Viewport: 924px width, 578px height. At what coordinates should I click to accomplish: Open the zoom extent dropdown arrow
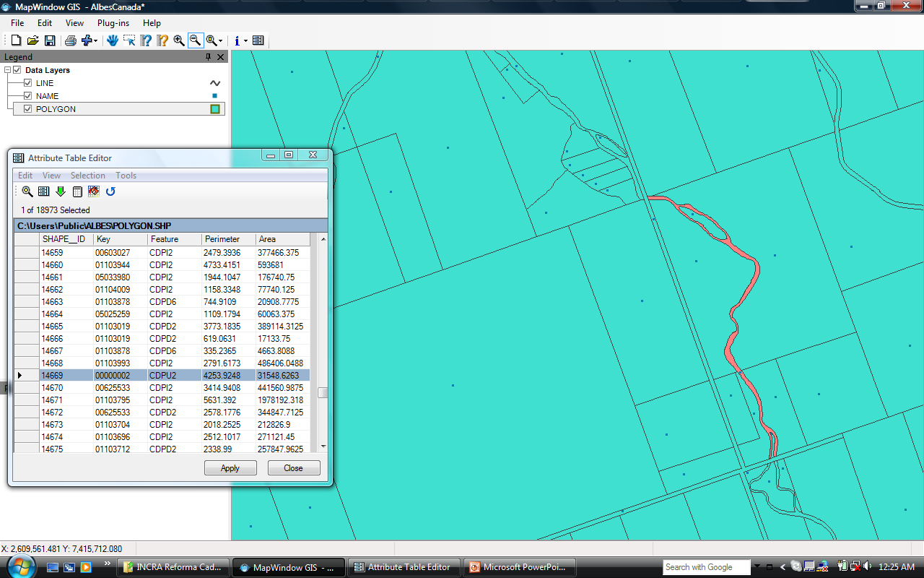click(220, 41)
